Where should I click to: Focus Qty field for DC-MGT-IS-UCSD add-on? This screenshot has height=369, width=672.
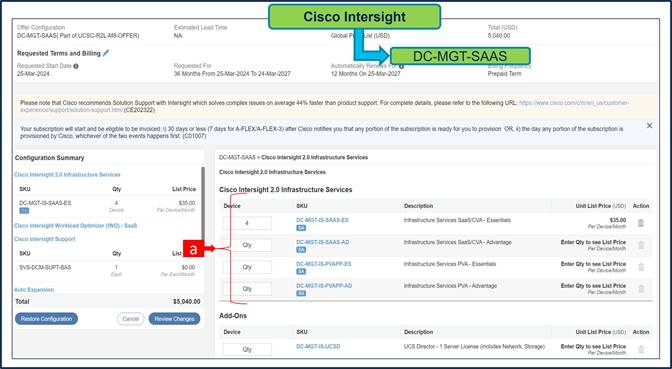click(x=247, y=349)
